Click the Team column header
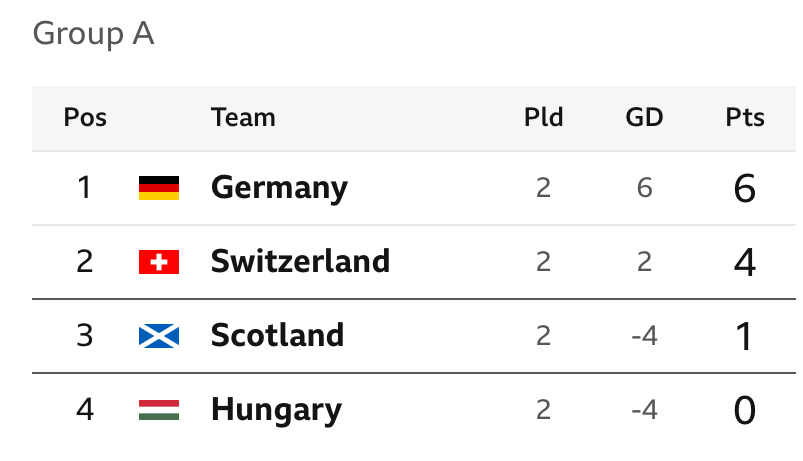This screenshot has width=803, height=461. click(x=243, y=117)
